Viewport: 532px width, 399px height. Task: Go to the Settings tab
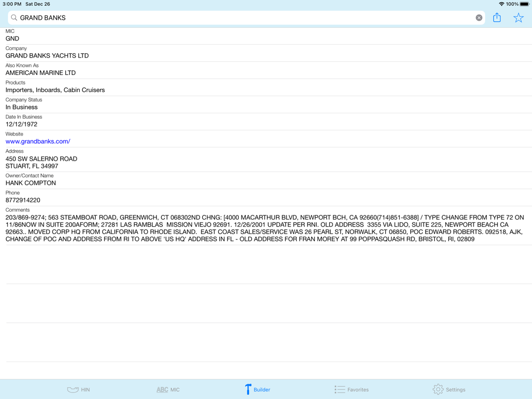pos(449,389)
